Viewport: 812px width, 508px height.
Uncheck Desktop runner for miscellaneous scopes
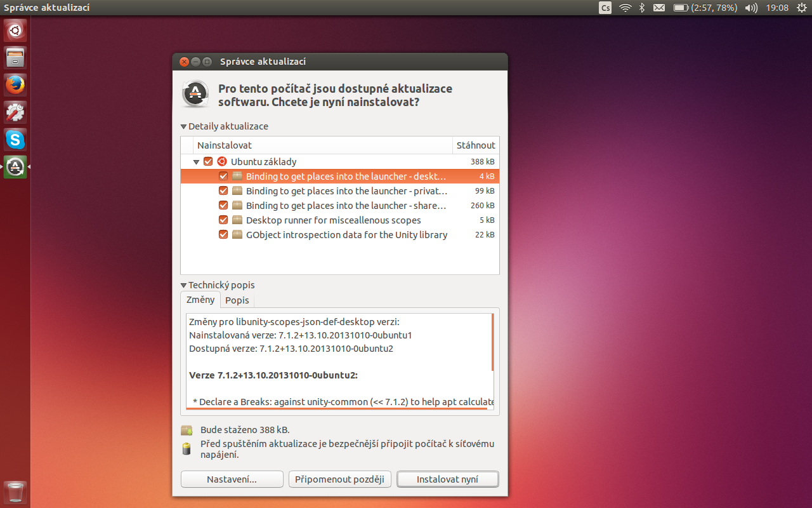coord(223,220)
